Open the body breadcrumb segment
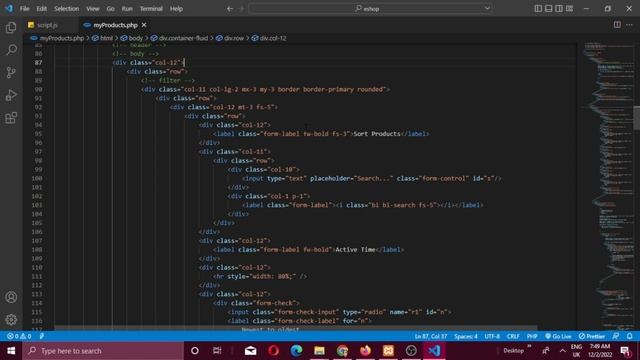Viewport: 640px width, 360px height. tap(132, 38)
